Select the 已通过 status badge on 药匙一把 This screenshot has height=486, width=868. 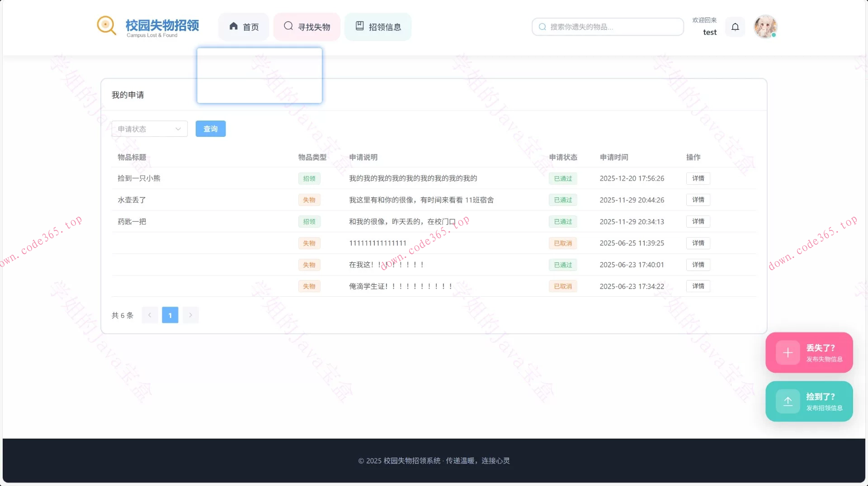coord(562,221)
